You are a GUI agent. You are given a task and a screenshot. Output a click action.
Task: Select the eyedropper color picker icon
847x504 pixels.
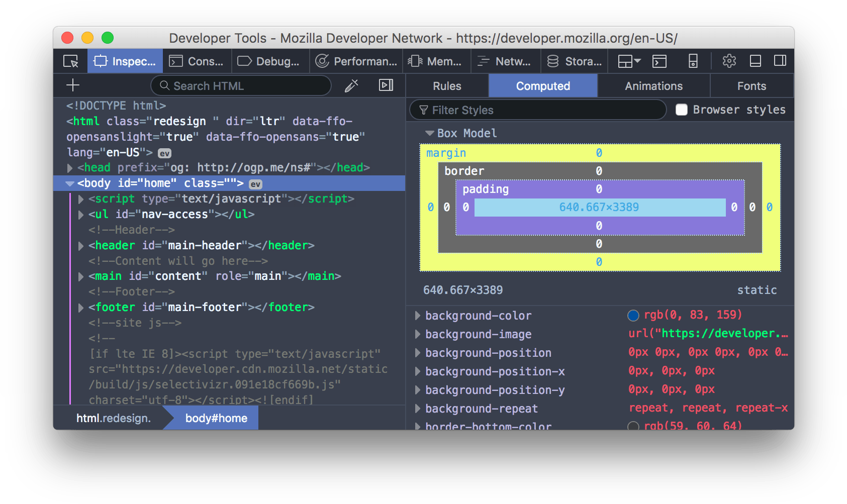click(x=351, y=86)
